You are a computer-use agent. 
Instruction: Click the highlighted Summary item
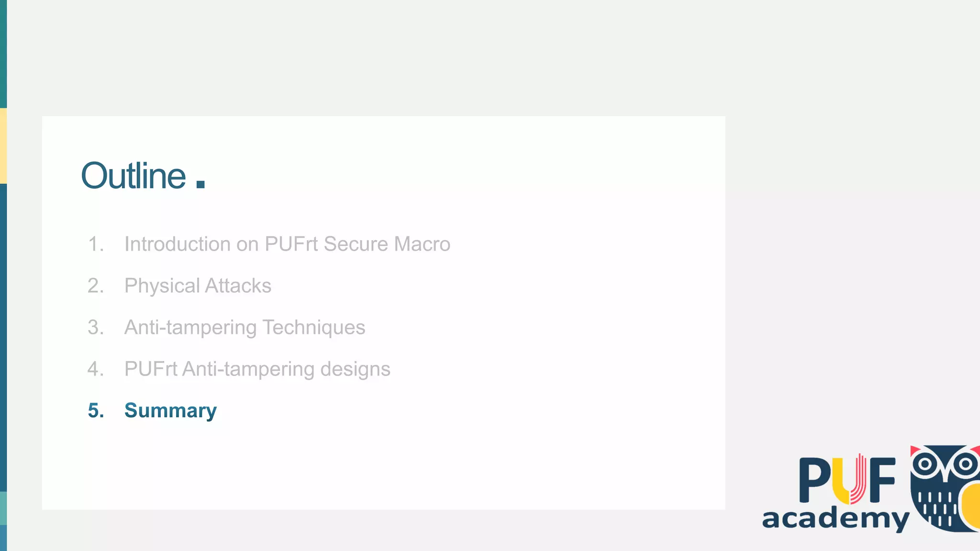pyautogui.click(x=170, y=410)
